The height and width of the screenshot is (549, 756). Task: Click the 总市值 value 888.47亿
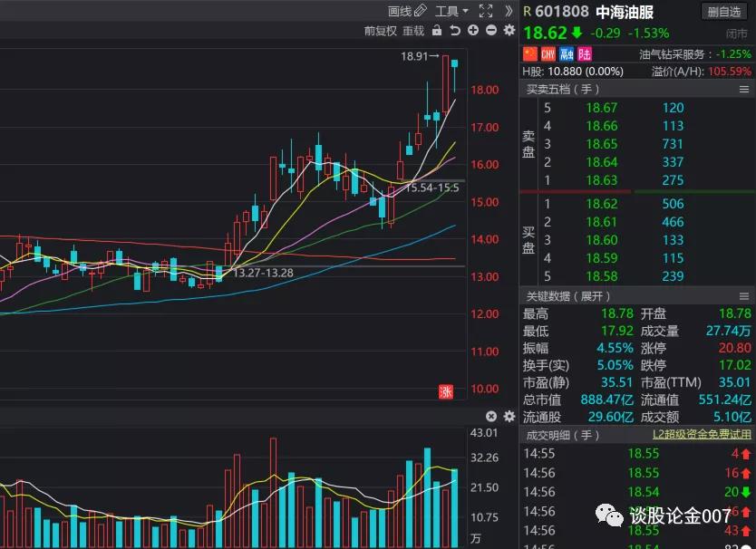(606, 400)
